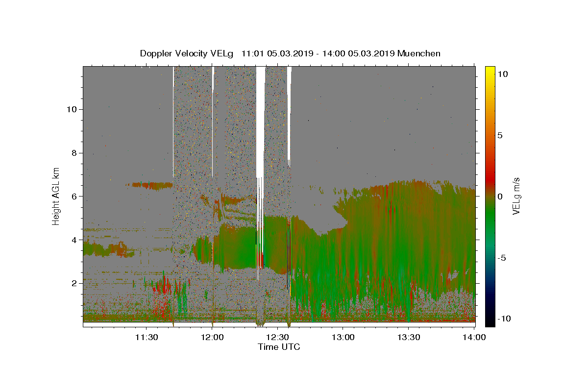588x392 pixels.
Task: Click the 'Time UTC' x-axis label
Action: [x=279, y=347]
